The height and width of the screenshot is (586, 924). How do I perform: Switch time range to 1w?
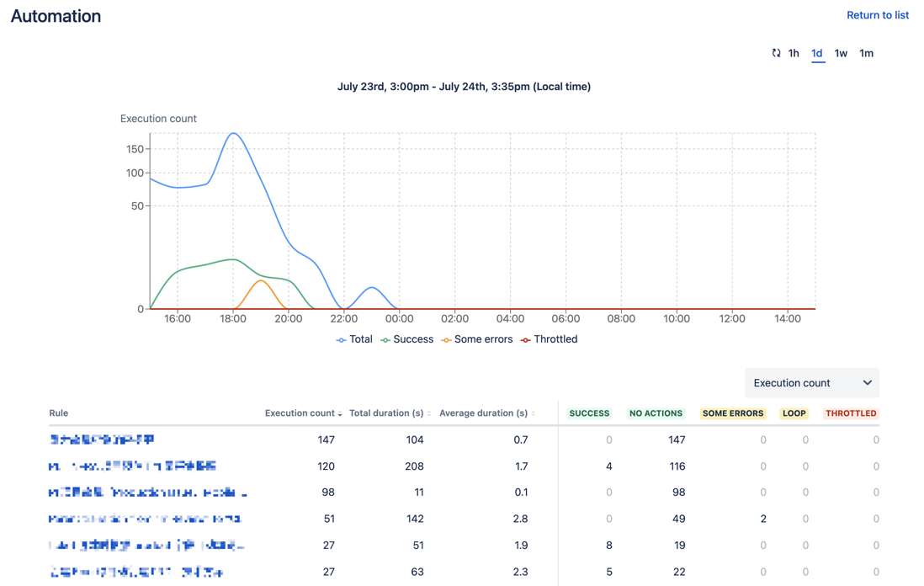pos(841,53)
